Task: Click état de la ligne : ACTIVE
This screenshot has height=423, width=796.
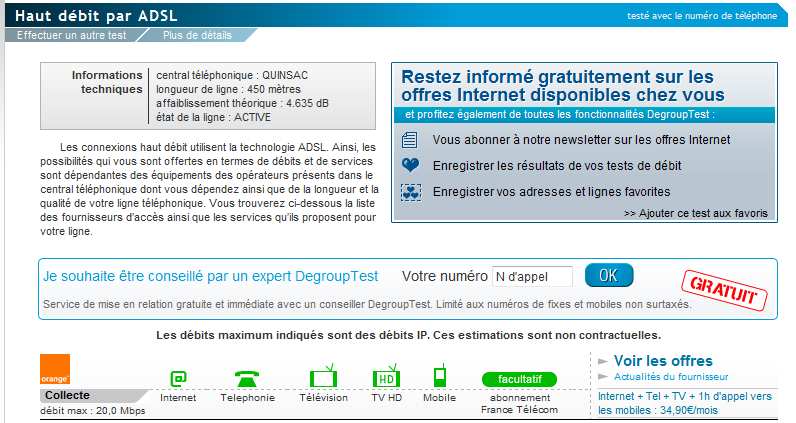Action: tap(213, 117)
